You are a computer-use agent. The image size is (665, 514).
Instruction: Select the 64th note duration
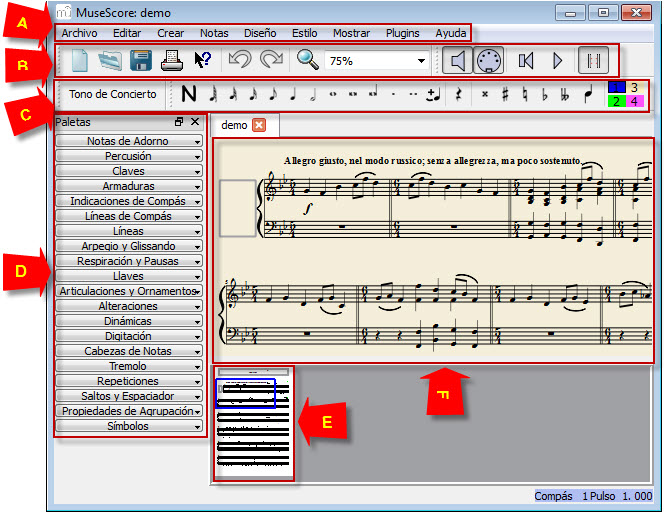(213, 94)
